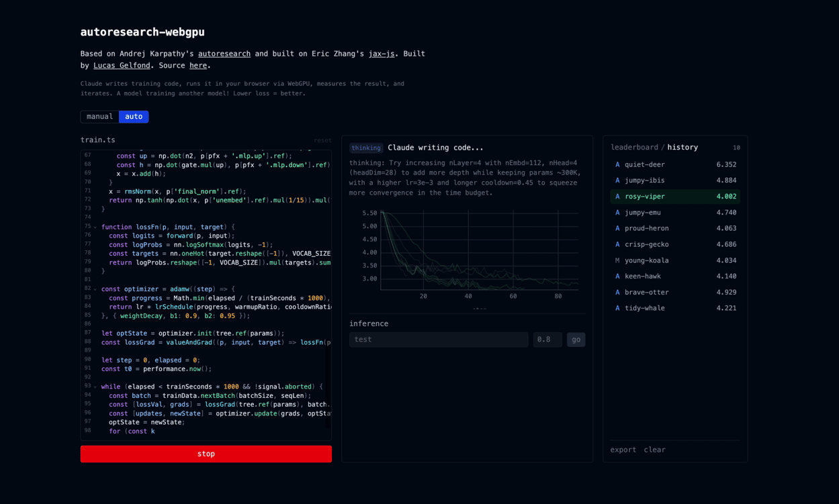Open the source 'here' link

[198, 65]
